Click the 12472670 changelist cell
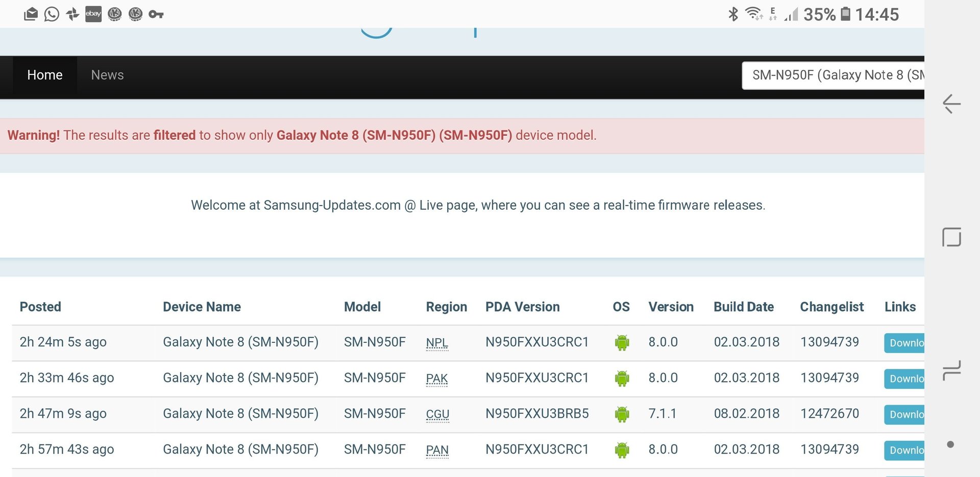Viewport: 980px width, 477px height. pos(829,413)
